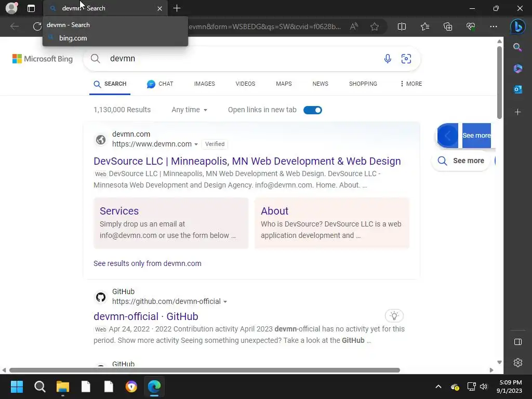The image size is (532, 399).
Task: Switch to the NEWS tab
Action: pyautogui.click(x=320, y=84)
